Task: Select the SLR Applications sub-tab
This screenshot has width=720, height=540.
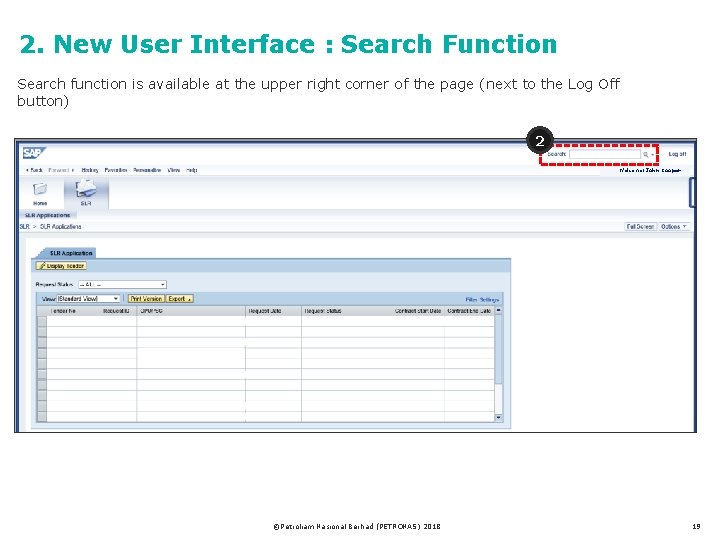Action: pyautogui.click(x=47, y=215)
